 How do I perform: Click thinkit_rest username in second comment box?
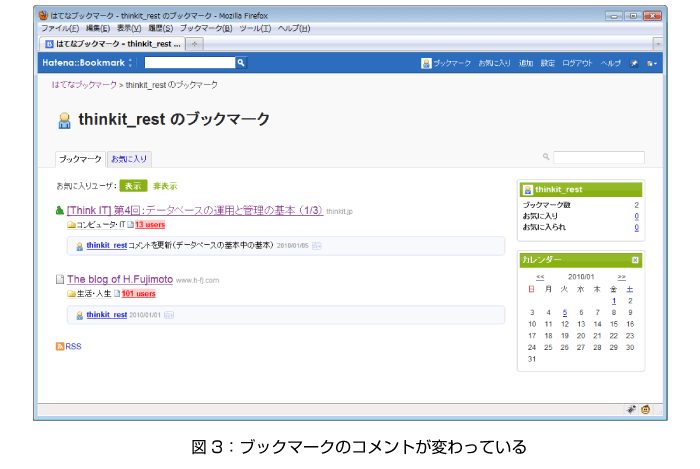(107, 315)
